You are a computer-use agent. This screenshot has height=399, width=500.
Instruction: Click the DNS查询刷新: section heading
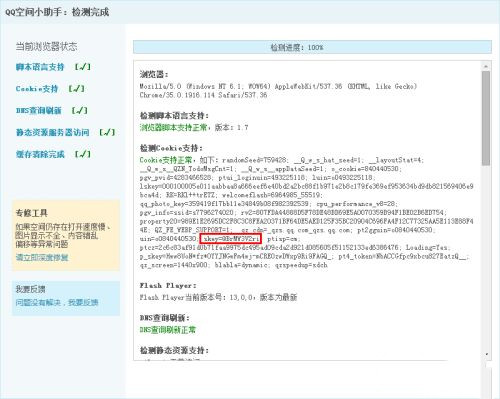[x=165, y=318]
